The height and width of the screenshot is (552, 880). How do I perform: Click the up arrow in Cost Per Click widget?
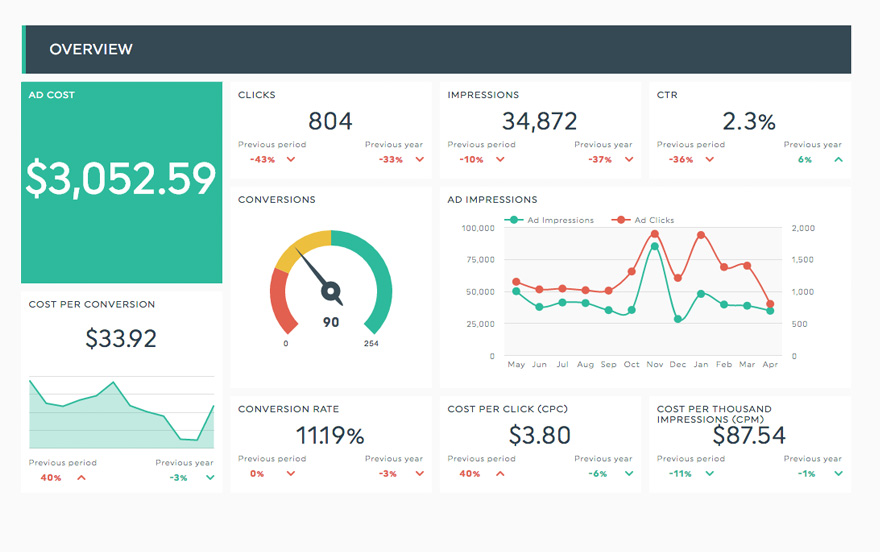pyautogui.click(x=500, y=473)
